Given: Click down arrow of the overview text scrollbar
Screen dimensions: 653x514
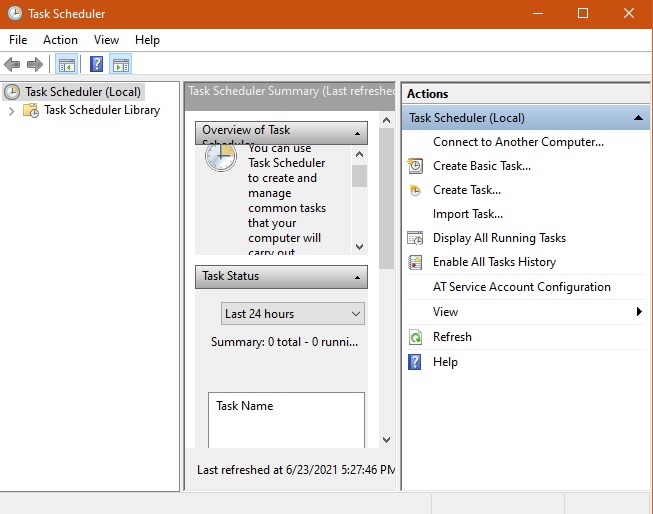Looking at the screenshot, I should coord(360,247).
